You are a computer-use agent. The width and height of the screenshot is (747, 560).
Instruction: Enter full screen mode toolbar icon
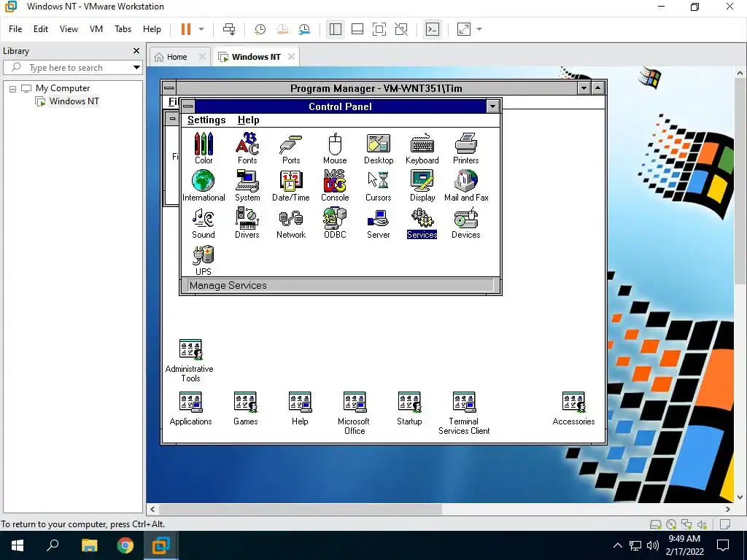[x=379, y=29]
